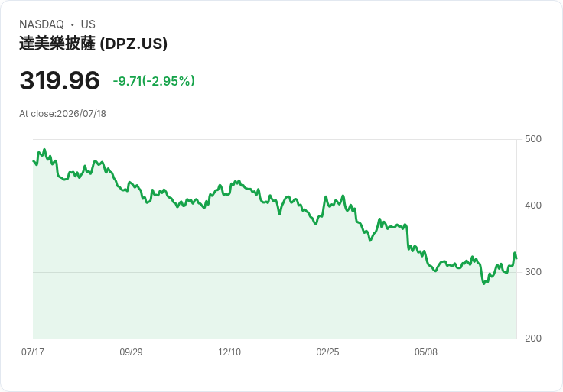The height and width of the screenshot is (392, 563).
Task: Select the 09/29 date label on x-axis
Action: [131, 352]
